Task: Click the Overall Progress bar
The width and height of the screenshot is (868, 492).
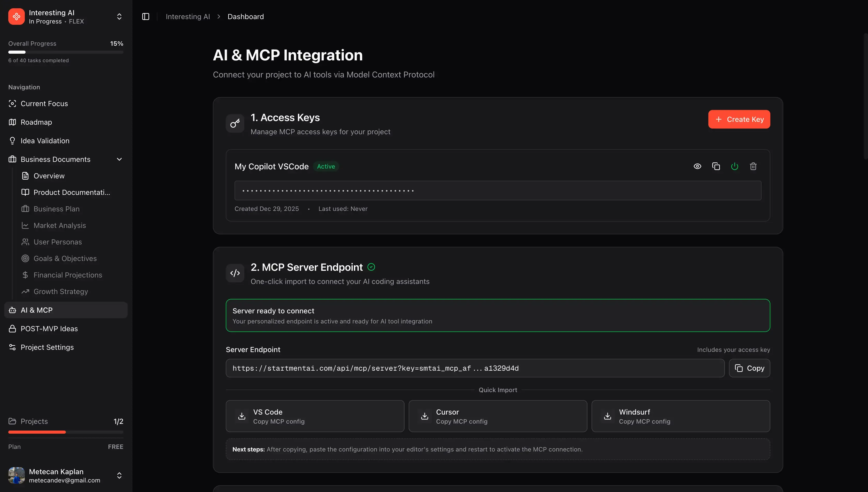Action: tap(66, 52)
